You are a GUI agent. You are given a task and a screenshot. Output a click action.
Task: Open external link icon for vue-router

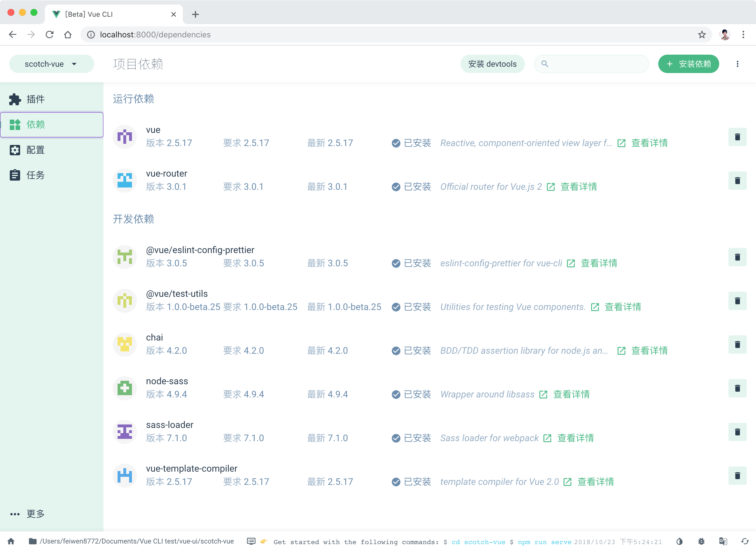pyautogui.click(x=551, y=187)
